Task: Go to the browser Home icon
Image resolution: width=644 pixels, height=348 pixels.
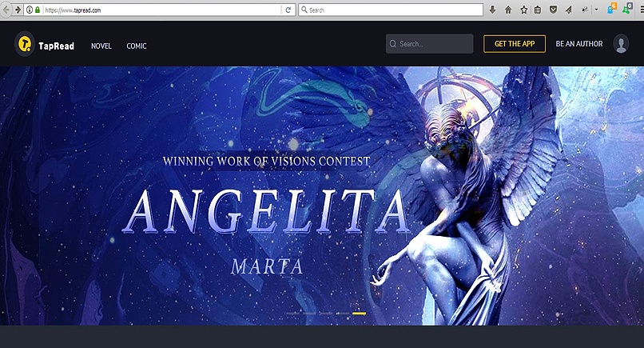Action: point(508,10)
